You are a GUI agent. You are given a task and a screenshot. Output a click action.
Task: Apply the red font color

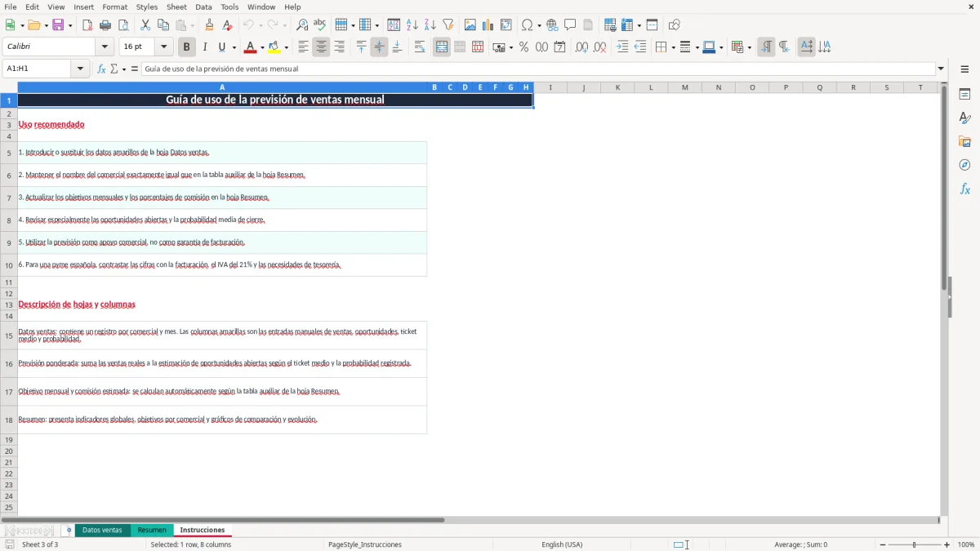click(251, 47)
